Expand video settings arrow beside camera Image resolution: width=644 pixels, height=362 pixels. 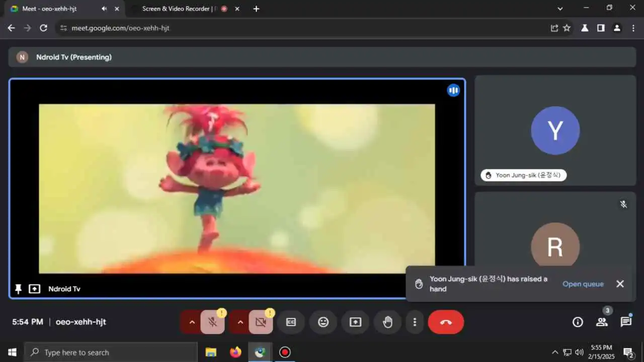click(x=240, y=322)
